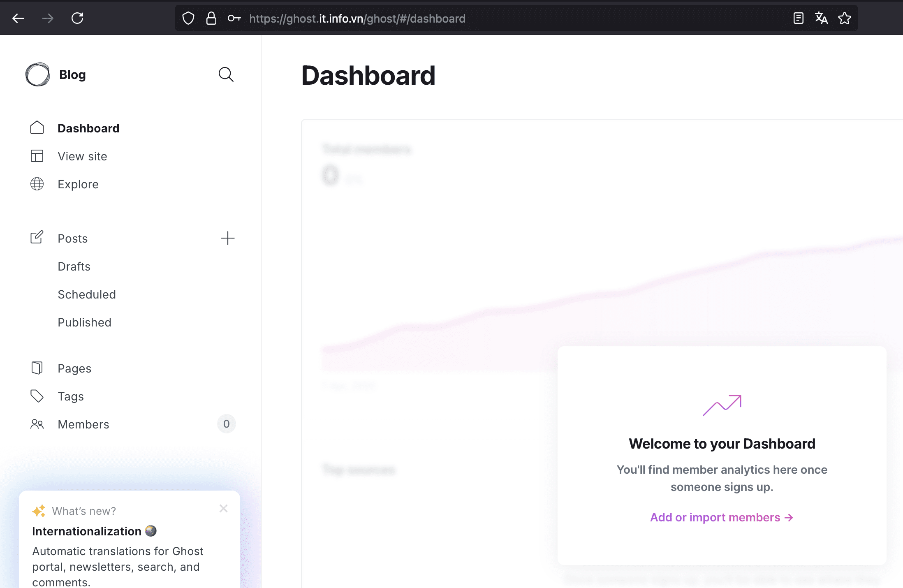The height and width of the screenshot is (588, 903).
Task: Switch to the Published section
Action: 84,322
